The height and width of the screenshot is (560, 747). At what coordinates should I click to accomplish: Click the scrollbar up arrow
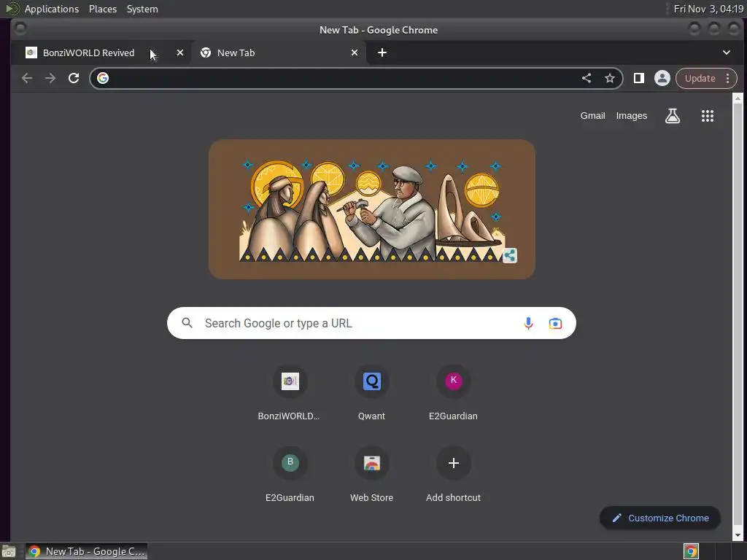(x=738, y=98)
